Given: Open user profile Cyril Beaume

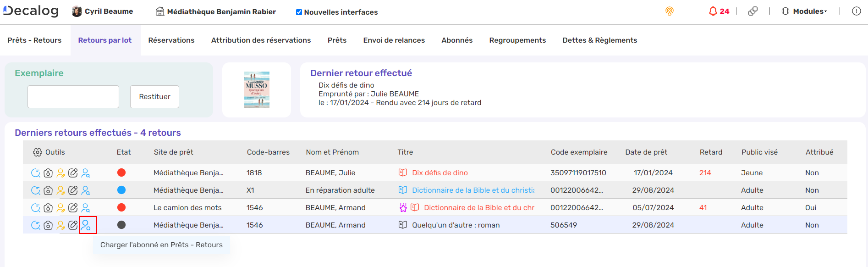Looking at the screenshot, I should [103, 11].
